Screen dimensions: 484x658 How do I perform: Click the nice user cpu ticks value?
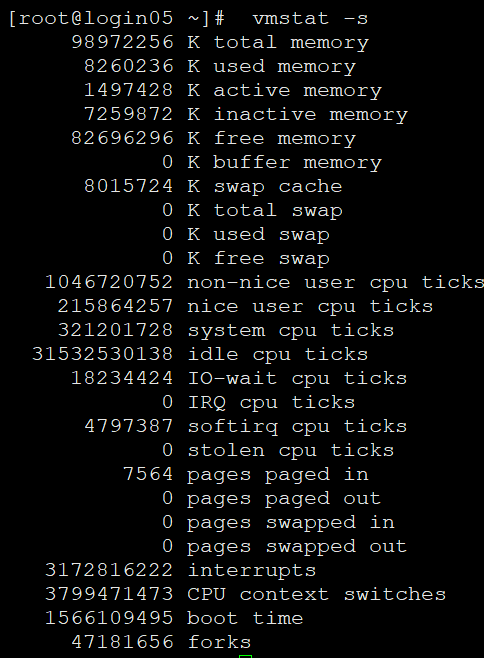tap(115, 306)
